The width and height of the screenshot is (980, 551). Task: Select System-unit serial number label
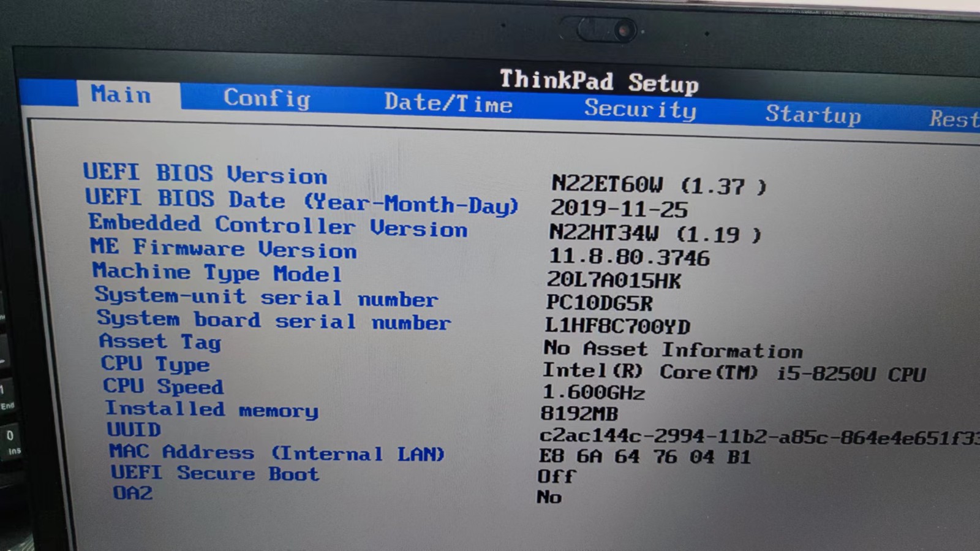[x=266, y=297]
